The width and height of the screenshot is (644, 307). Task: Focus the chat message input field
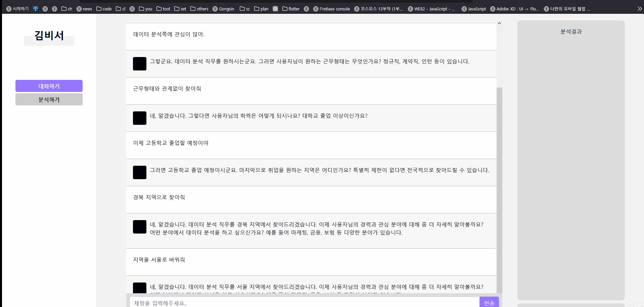pyautogui.click(x=304, y=303)
